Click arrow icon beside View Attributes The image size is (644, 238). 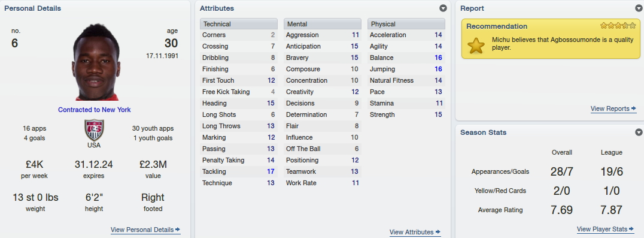point(438,232)
